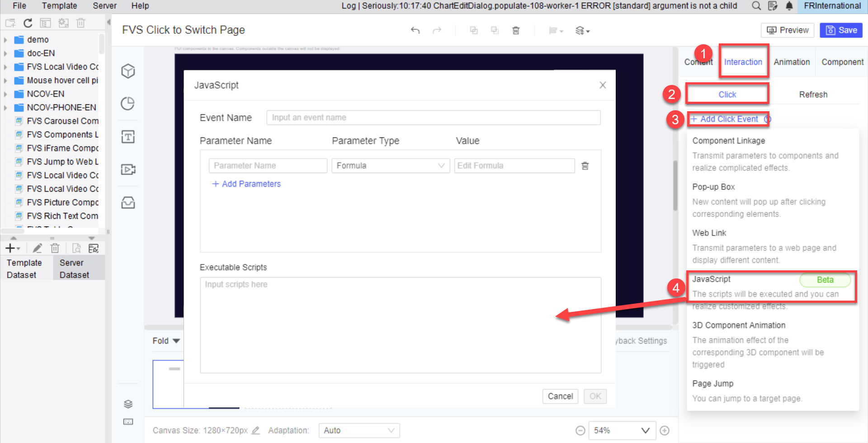The image size is (868, 443).
Task: Click the Add Parameters link
Action: pyautogui.click(x=246, y=184)
